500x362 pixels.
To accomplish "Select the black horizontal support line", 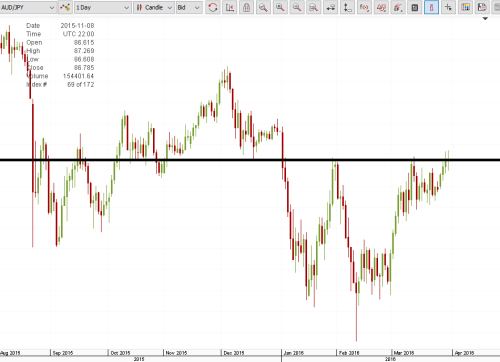I will click(250, 160).
